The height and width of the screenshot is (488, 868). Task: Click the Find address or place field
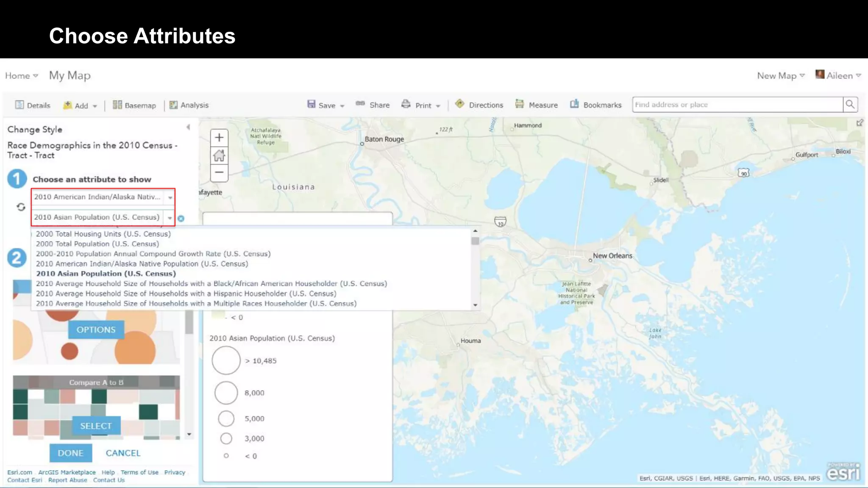737,105
